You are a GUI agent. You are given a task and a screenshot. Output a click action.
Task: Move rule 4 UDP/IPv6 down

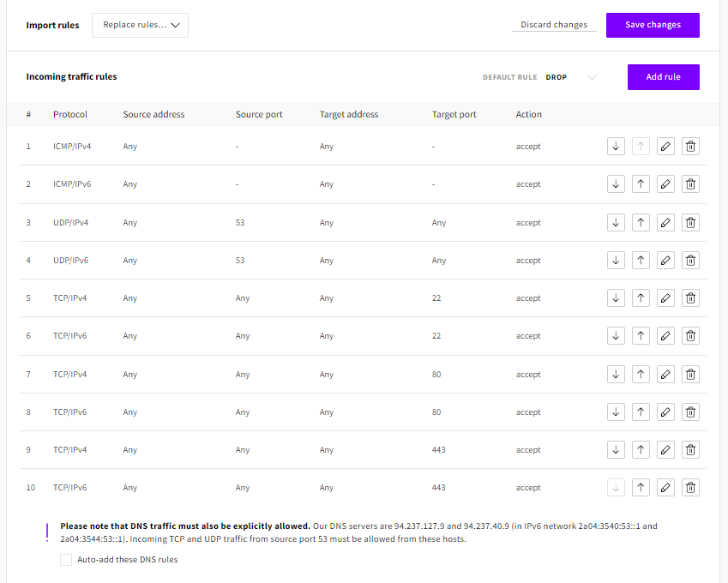(616, 260)
